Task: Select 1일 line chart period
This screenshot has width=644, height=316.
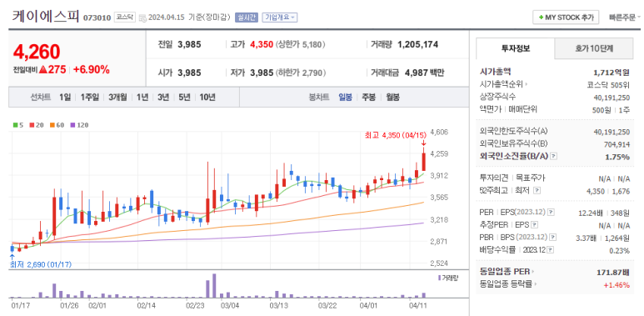Action: tap(65, 98)
